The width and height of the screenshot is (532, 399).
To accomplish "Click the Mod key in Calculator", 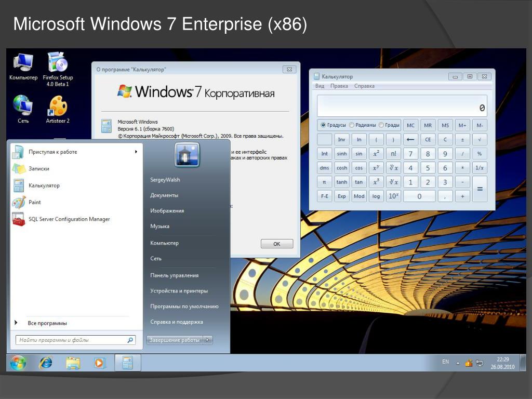I will [x=359, y=196].
